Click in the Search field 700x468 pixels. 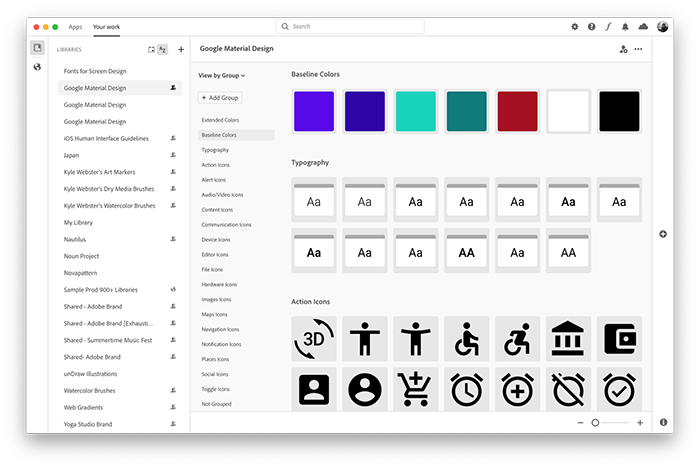tap(350, 27)
